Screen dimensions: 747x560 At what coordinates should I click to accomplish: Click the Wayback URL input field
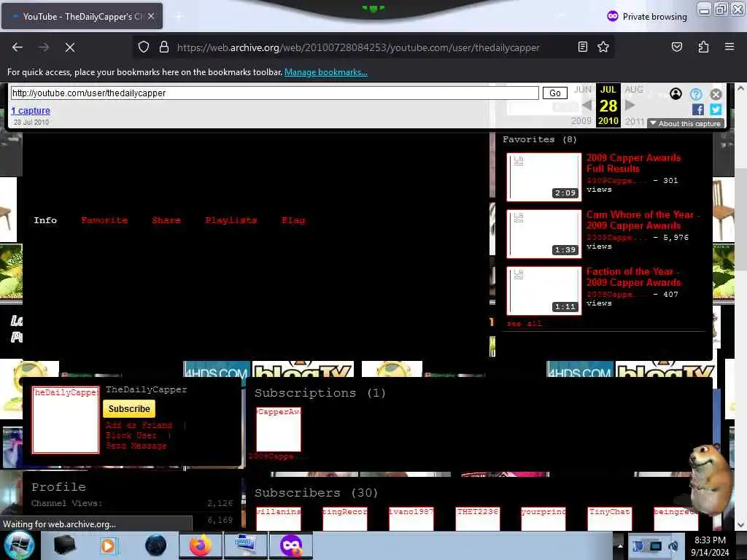[x=274, y=93]
